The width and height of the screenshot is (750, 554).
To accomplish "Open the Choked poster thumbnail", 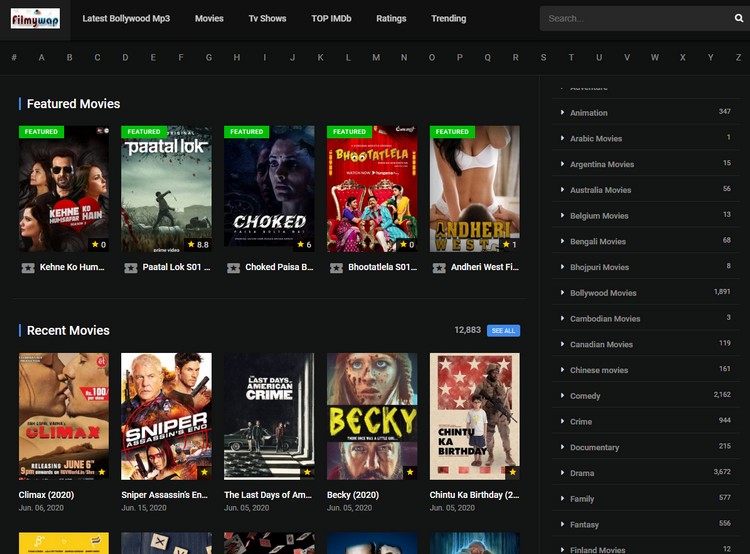I will (269, 188).
